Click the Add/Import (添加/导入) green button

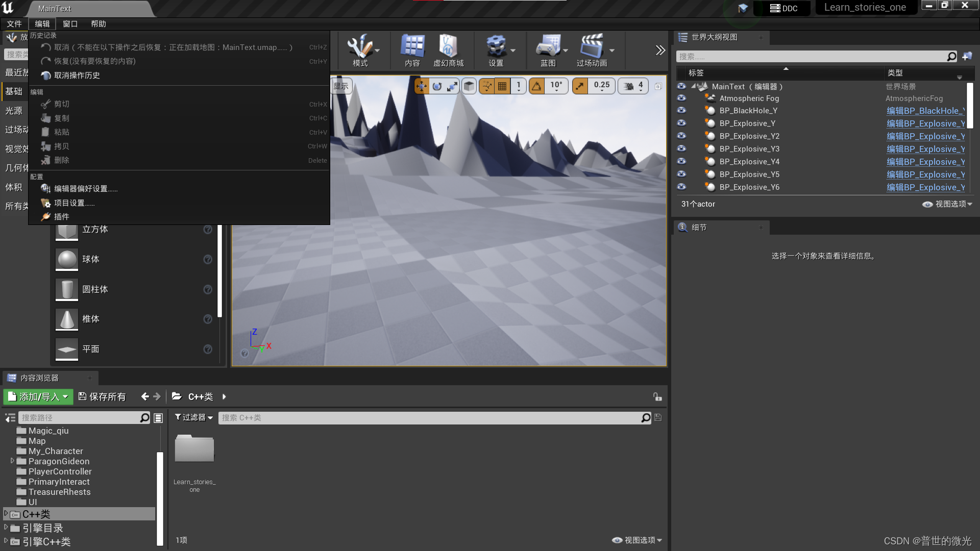38,396
